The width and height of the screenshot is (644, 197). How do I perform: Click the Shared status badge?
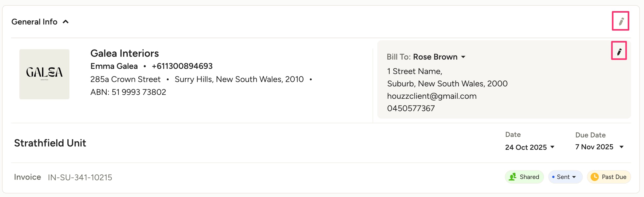pyautogui.click(x=524, y=177)
